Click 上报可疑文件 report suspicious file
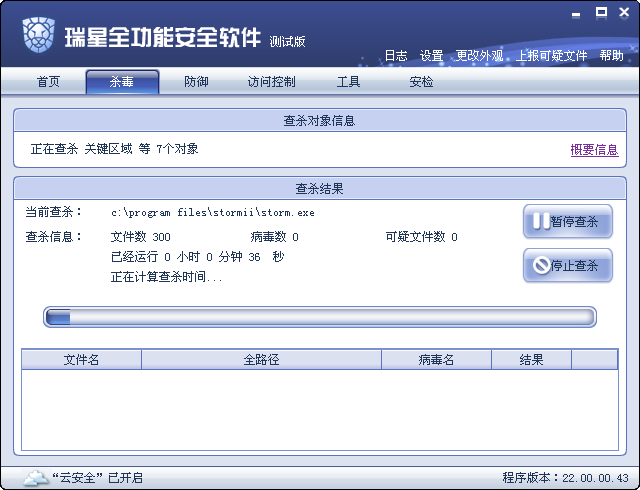Image resolution: width=640 pixels, height=490 pixels. tap(551, 55)
